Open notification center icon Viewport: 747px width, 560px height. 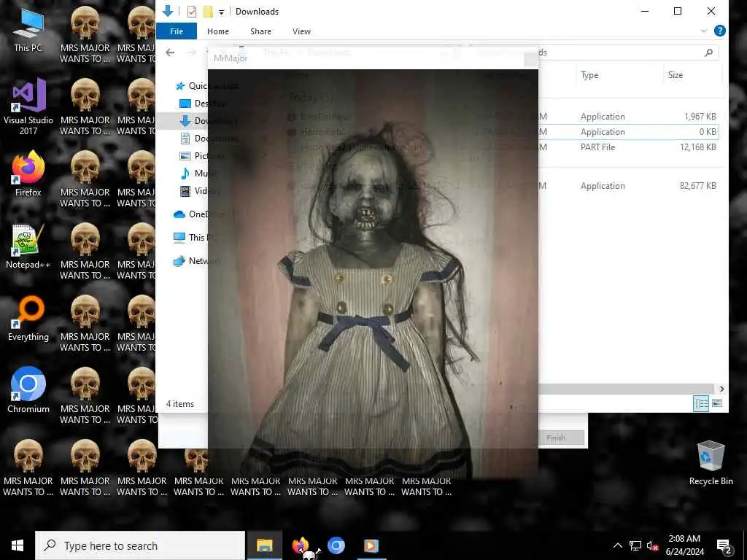pyautogui.click(x=724, y=546)
